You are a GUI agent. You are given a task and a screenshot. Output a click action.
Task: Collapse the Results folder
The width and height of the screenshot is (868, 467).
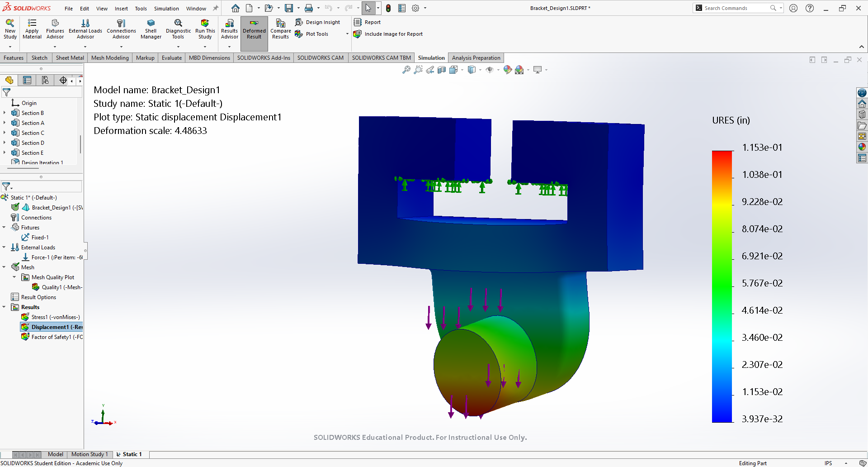click(4, 307)
